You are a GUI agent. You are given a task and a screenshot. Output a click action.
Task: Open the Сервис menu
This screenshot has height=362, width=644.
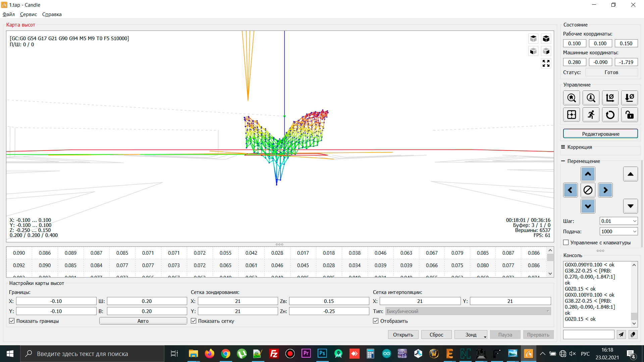coord(29,14)
